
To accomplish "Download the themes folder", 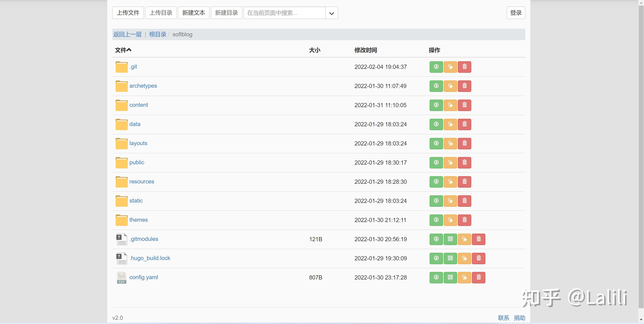I will (x=436, y=220).
